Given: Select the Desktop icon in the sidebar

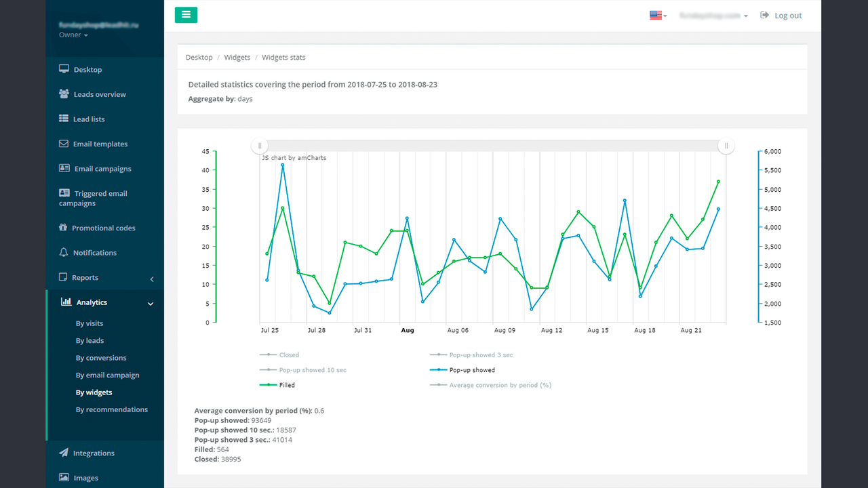Looking at the screenshot, I should point(62,69).
